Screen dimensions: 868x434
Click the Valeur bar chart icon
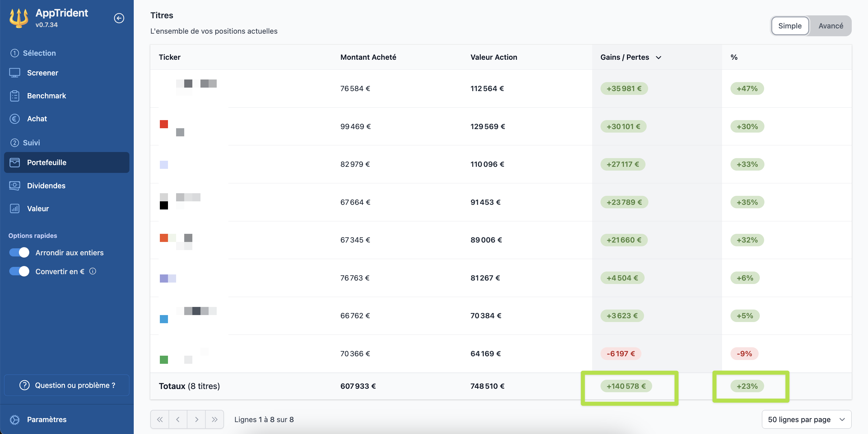15,209
